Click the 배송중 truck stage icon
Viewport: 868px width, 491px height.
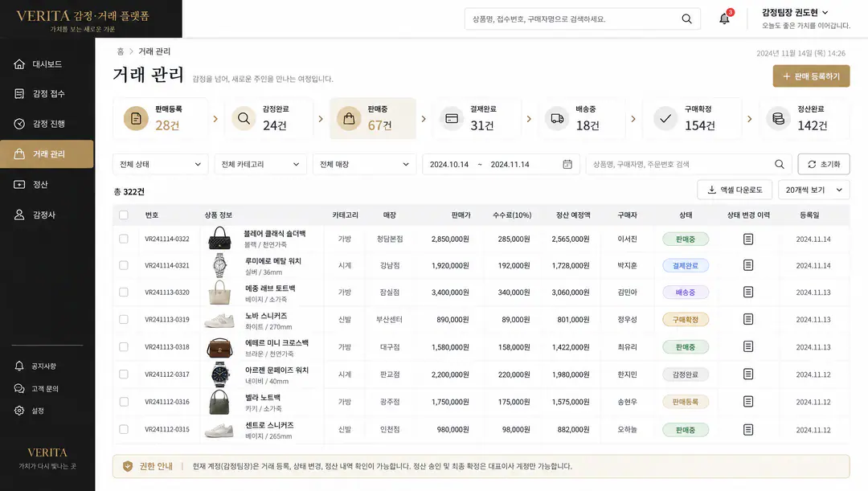pos(558,118)
